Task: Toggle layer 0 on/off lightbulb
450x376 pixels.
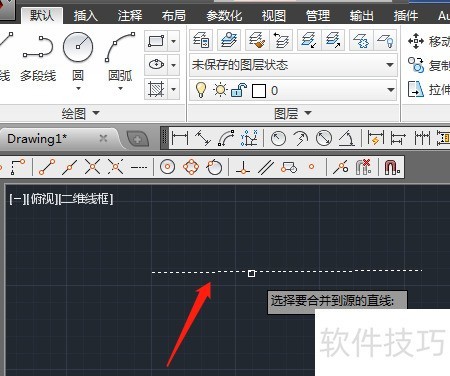Action: click(x=200, y=90)
